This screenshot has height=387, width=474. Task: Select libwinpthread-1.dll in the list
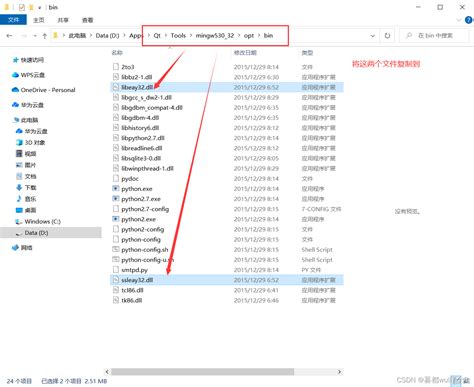click(x=227, y=168)
